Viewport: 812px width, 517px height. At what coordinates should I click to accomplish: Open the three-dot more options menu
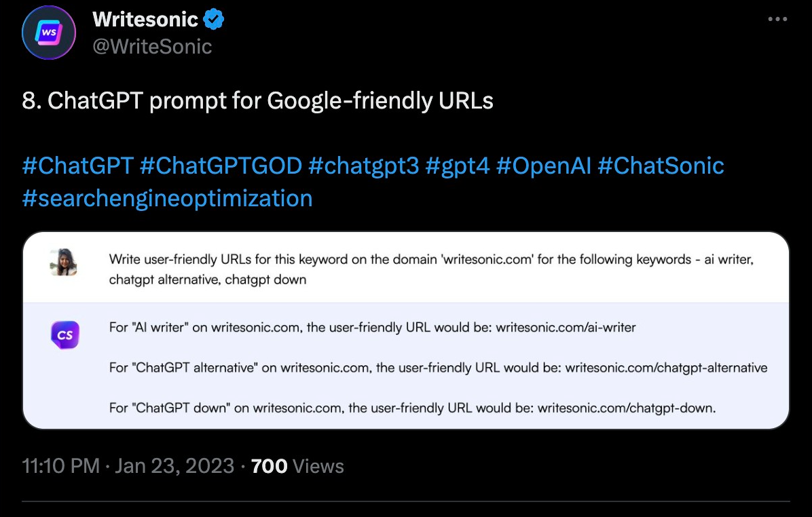point(777,19)
